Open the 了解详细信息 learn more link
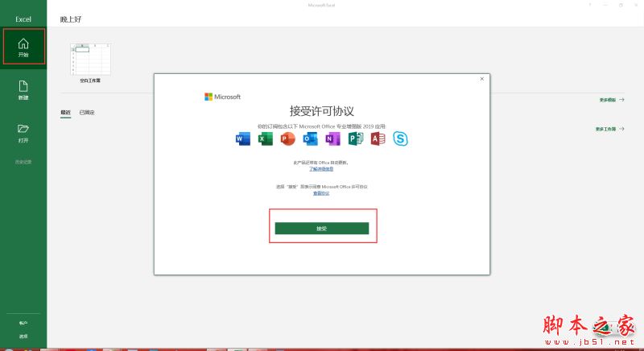The height and width of the screenshot is (351, 644). coord(321,169)
